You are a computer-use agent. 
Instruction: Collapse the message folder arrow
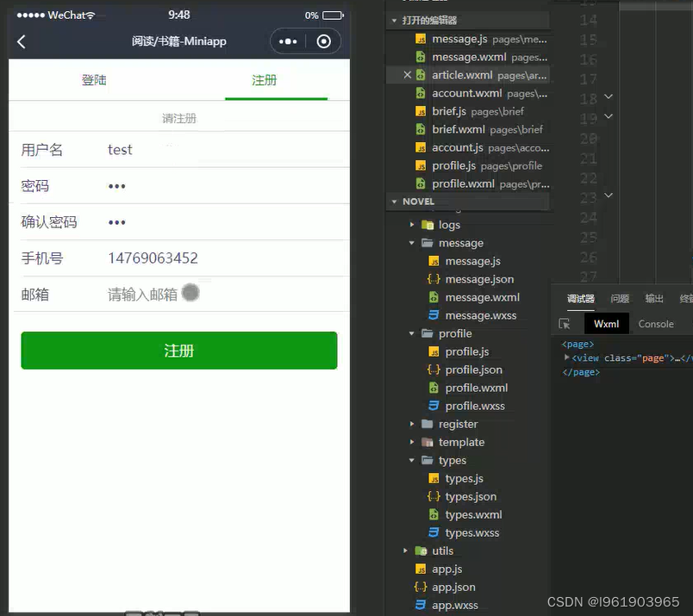click(411, 243)
